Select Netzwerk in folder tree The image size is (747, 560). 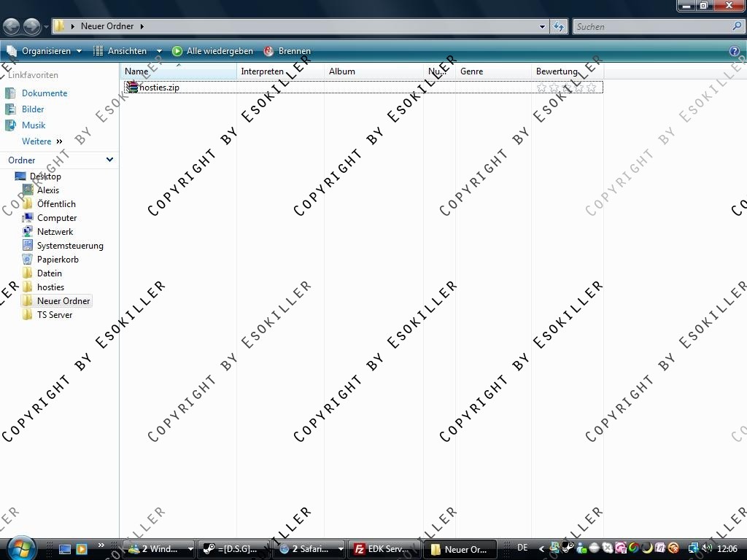pos(55,231)
